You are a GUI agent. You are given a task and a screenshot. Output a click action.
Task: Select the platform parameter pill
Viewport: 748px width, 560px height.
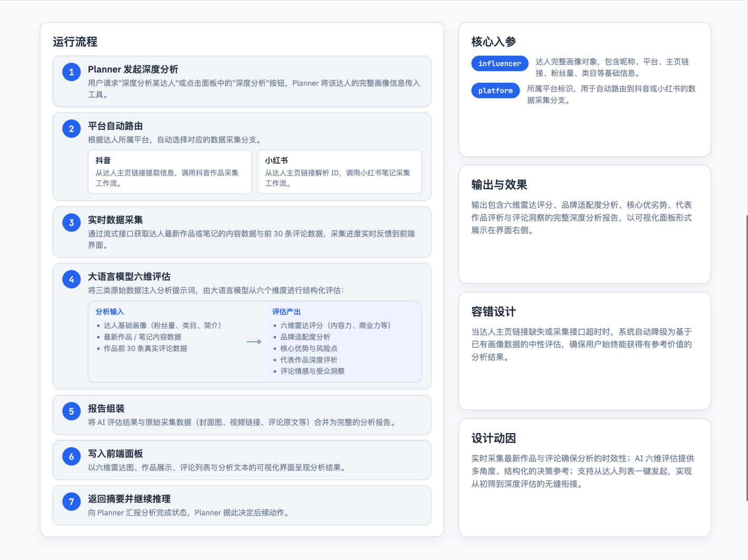pos(495,90)
